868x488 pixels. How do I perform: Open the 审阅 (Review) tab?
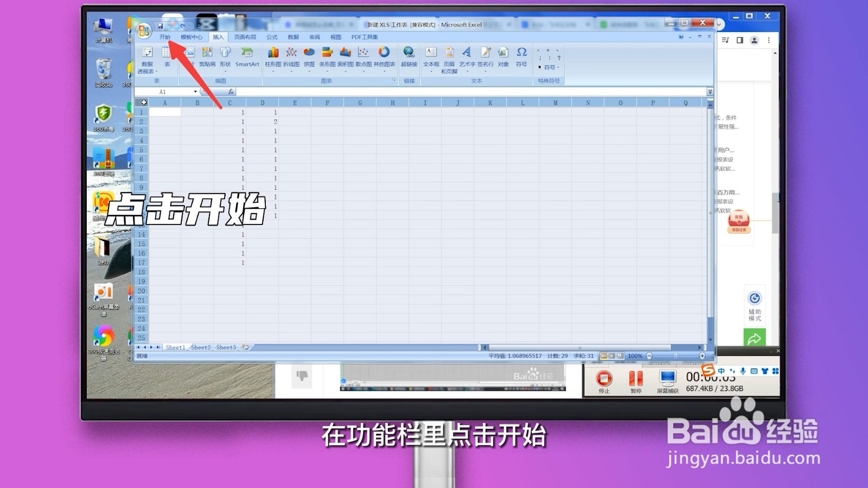(x=315, y=37)
